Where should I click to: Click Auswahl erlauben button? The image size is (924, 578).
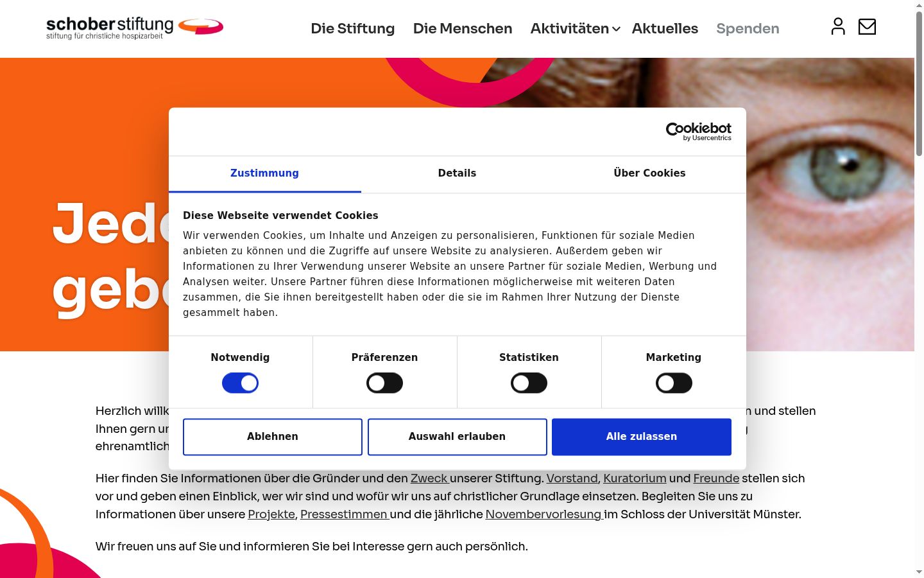point(457,437)
